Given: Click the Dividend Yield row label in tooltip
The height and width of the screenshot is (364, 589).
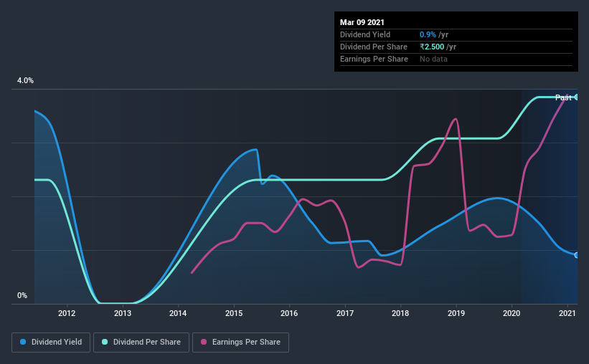Looking at the screenshot, I should click(x=365, y=34).
